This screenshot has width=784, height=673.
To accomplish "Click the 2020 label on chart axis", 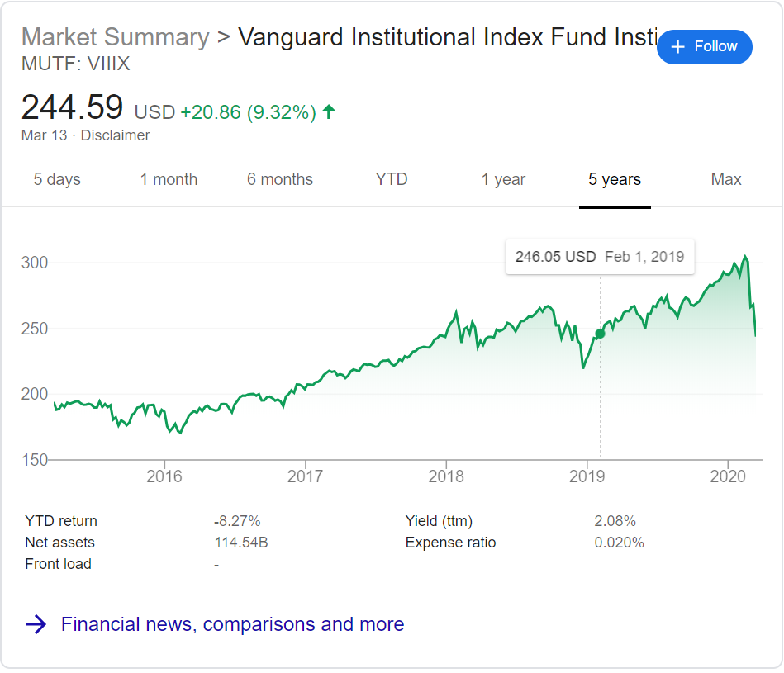I will point(728,476).
